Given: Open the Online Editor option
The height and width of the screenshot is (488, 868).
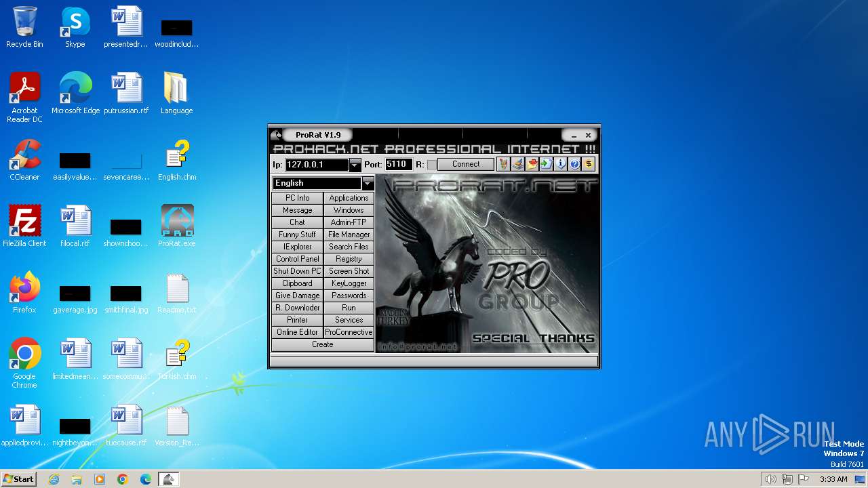Looking at the screenshot, I should coord(297,332).
